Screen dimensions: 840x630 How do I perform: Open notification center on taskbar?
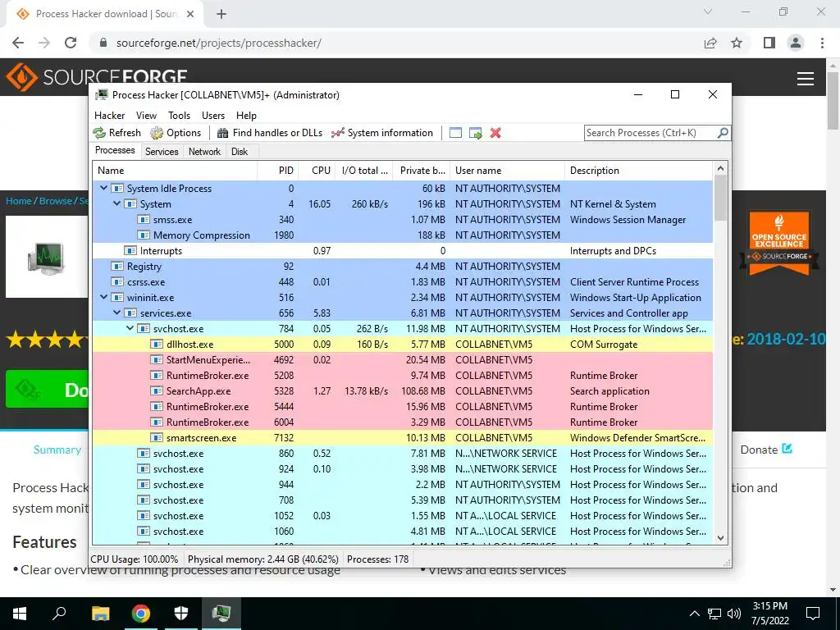point(813,614)
